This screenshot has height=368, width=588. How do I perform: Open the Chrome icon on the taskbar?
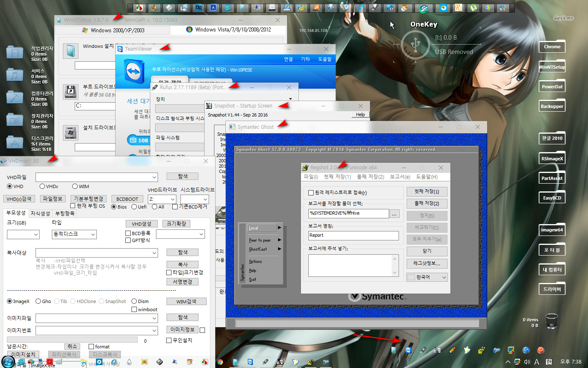[x=220, y=362]
